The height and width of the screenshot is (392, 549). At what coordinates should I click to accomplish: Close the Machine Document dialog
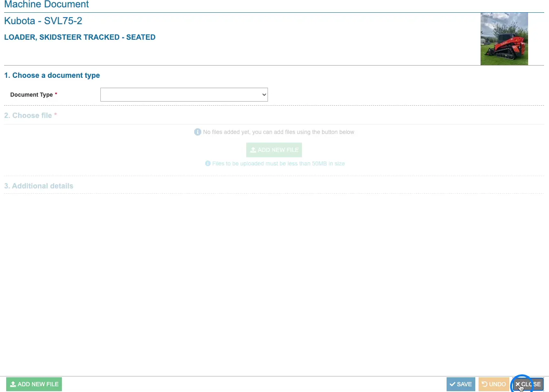(x=528, y=384)
